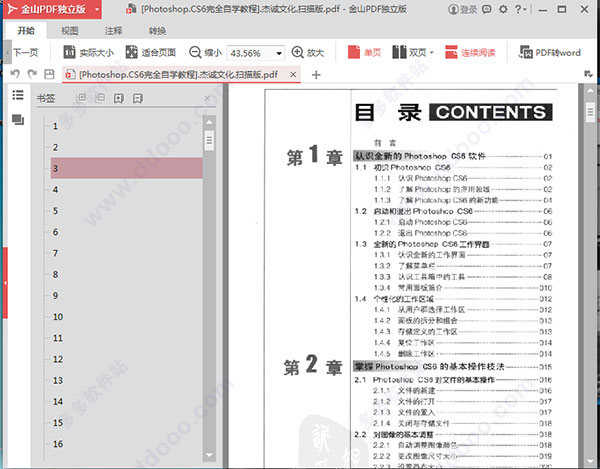Open the feedback chat bubble icon
The width and height of the screenshot is (600, 469).
click(487, 9)
